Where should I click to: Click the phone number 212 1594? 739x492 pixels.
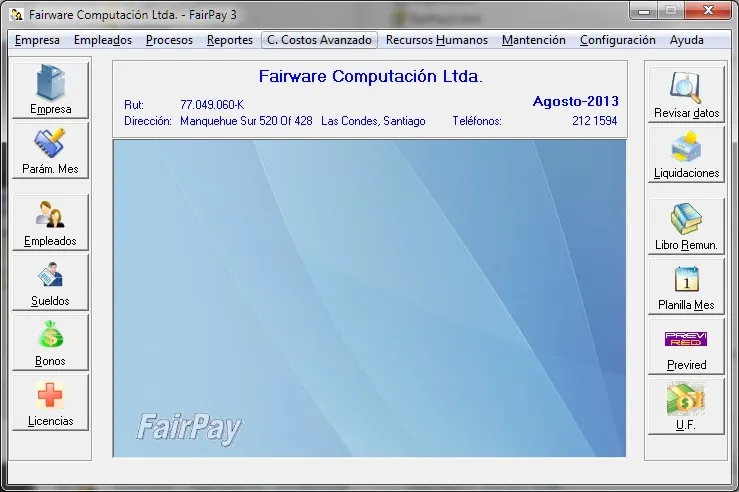click(594, 121)
